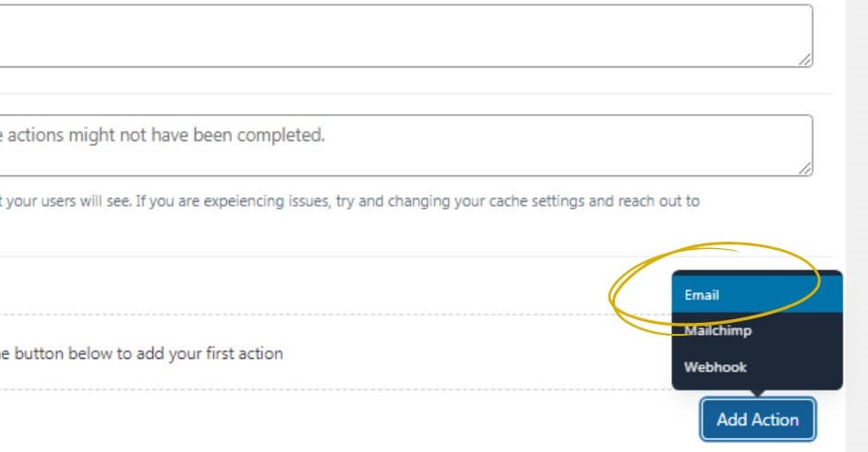
Task: Click the 'Webhook' label at the bottom of the menu
Action: pyautogui.click(x=716, y=367)
